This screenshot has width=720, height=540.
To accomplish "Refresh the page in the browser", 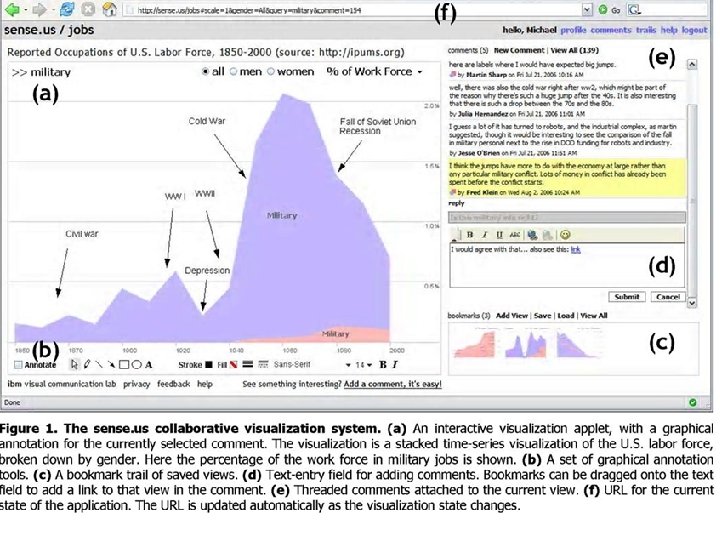I will pyautogui.click(x=67, y=9).
